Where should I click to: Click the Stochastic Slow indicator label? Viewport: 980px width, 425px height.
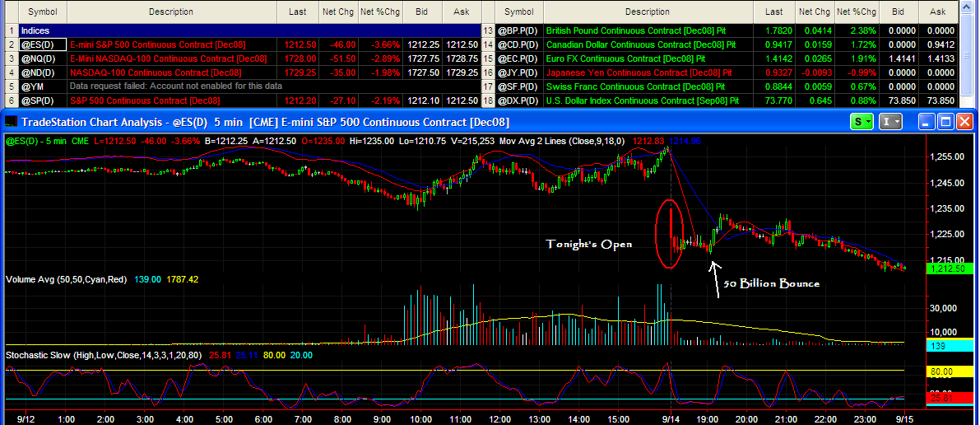103,355
